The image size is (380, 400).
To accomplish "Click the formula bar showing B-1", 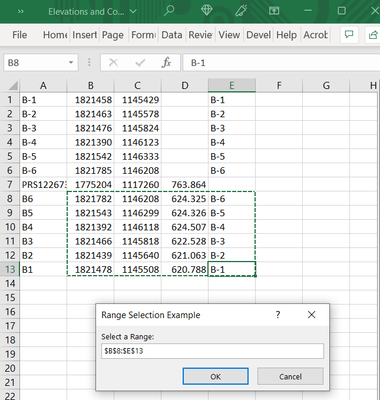I will click(x=281, y=62).
